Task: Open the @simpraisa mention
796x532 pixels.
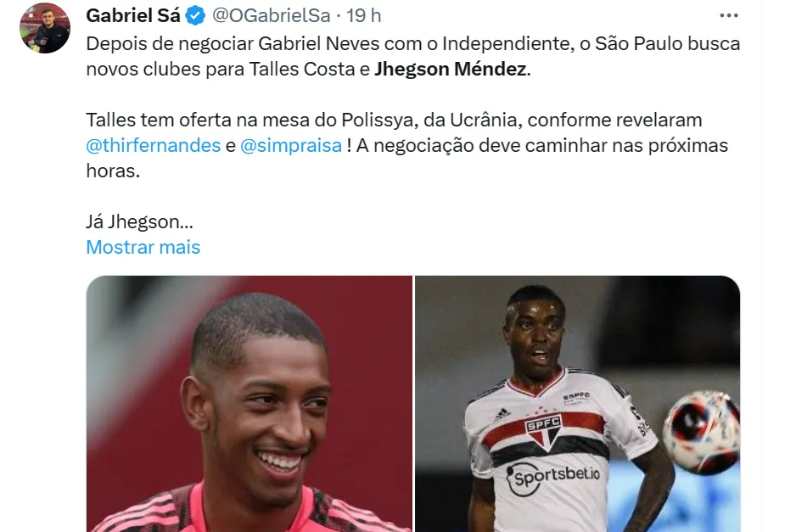Action: point(291,146)
